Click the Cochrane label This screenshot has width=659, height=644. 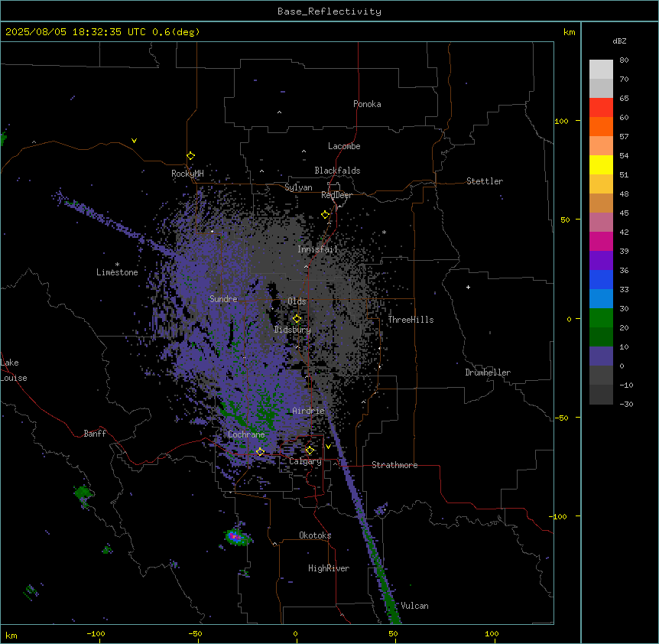tap(246, 434)
